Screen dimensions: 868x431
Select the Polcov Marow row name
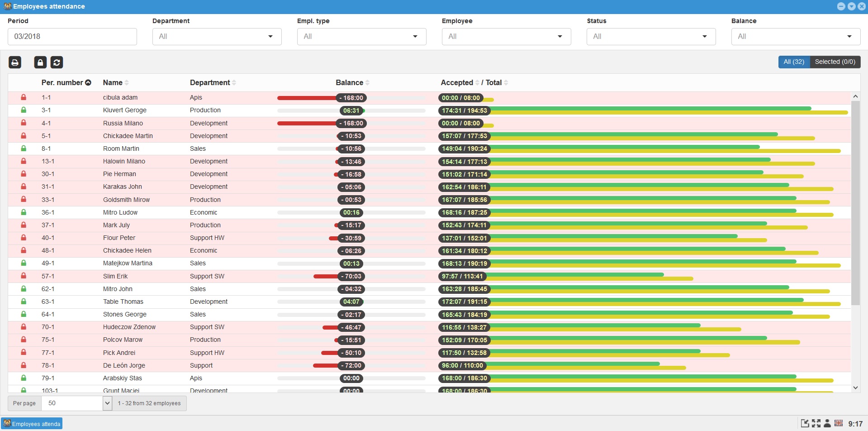(x=123, y=340)
